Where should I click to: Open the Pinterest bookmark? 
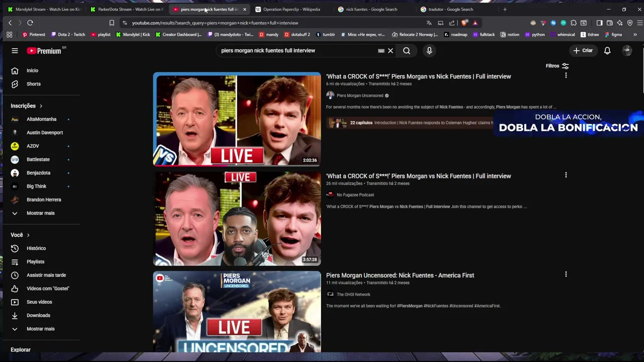(x=34, y=35)
